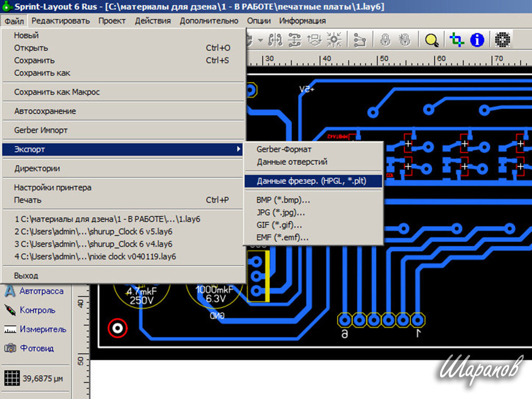Select Данные отверстий export option
532x399 pixels.
(x=313, y=162)
